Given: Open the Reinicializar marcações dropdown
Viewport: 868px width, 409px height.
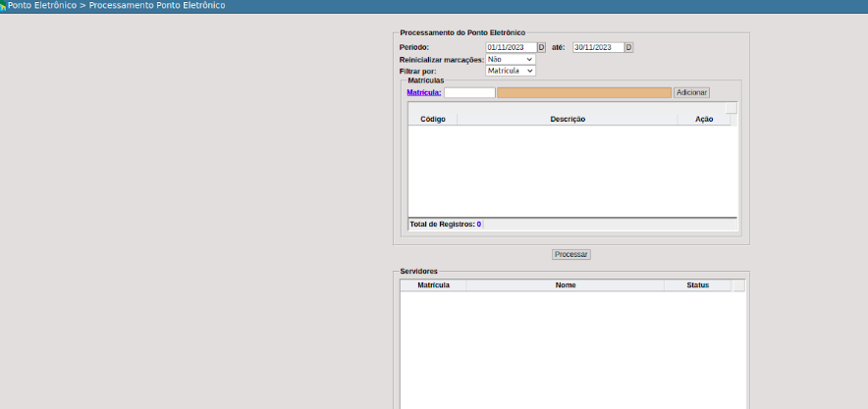Looking at the screenshot, I should (511, 59).
